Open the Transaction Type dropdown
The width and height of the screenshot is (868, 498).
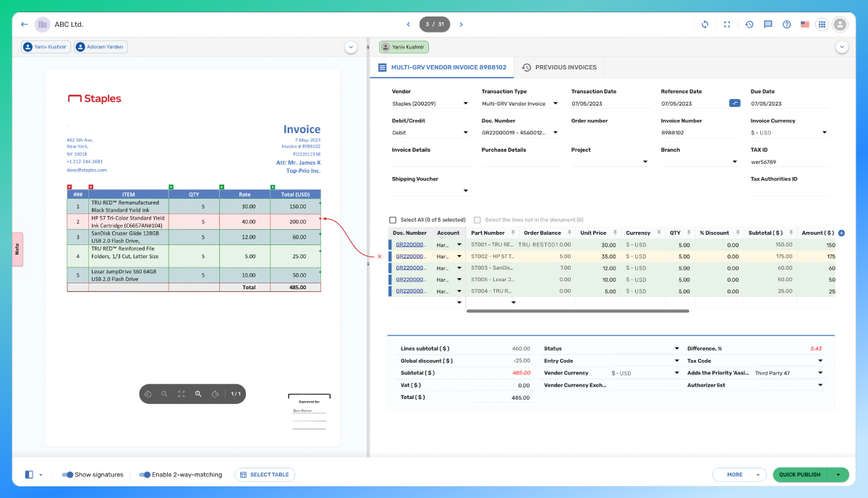point(520,103)
